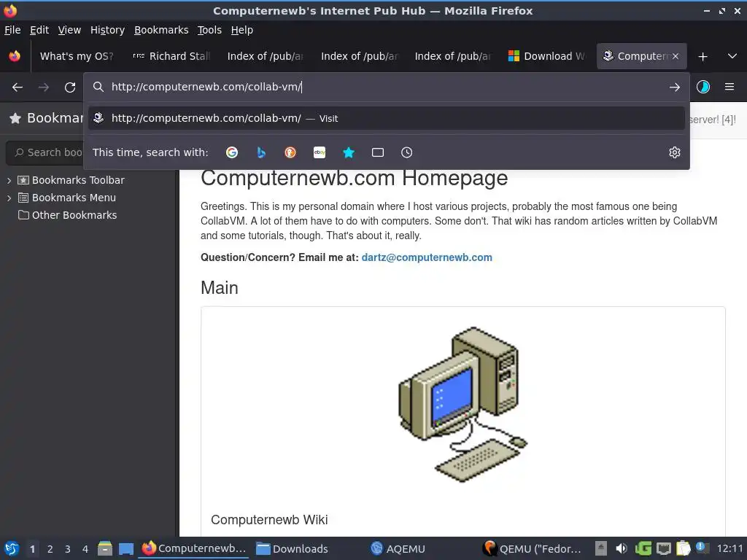
Task: Open network monitor tray icon
Action: click(664, 548)
